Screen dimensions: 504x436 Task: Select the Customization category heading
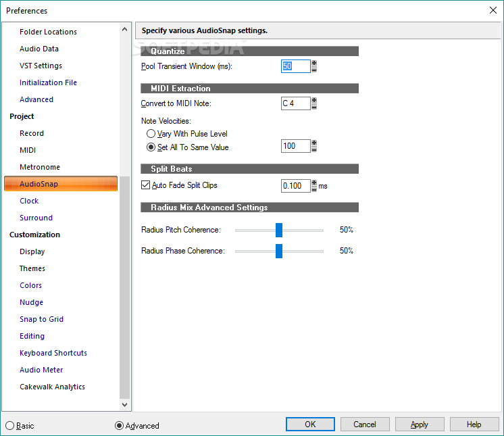point(34,235)
